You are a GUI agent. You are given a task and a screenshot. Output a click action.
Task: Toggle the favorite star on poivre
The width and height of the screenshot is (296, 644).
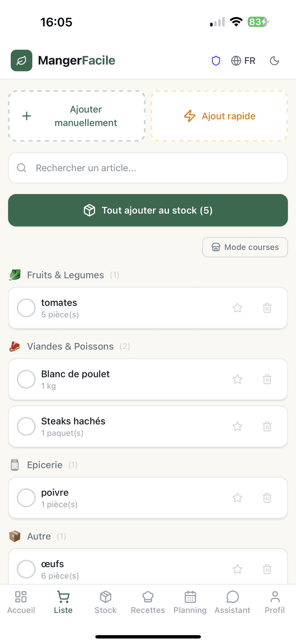(237, 497)
